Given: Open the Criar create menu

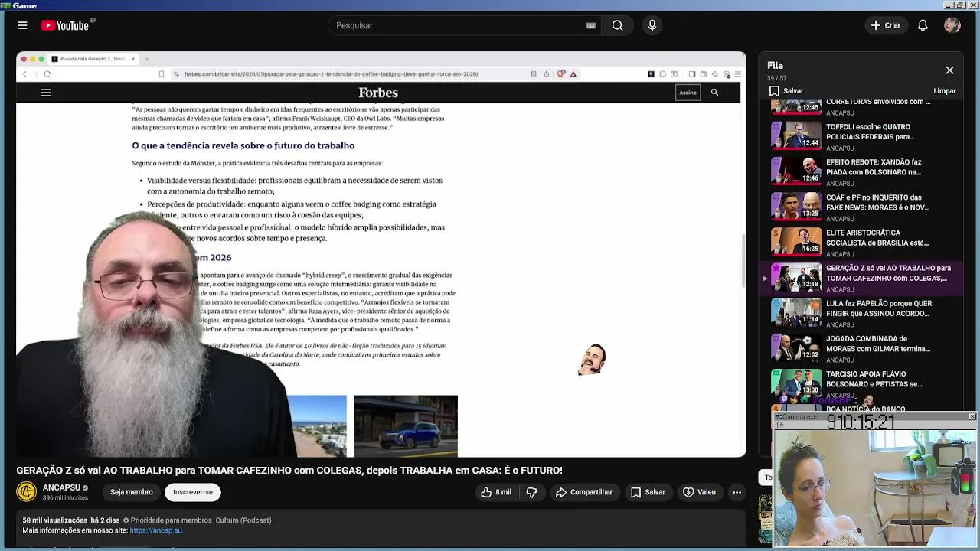Looking at the screenshot, I should click(x=885, y=25).
